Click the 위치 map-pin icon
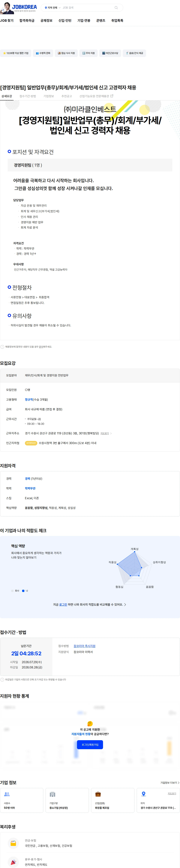This screenshot has height=868, width=180. pyautogui.click(x=144, y=794)
